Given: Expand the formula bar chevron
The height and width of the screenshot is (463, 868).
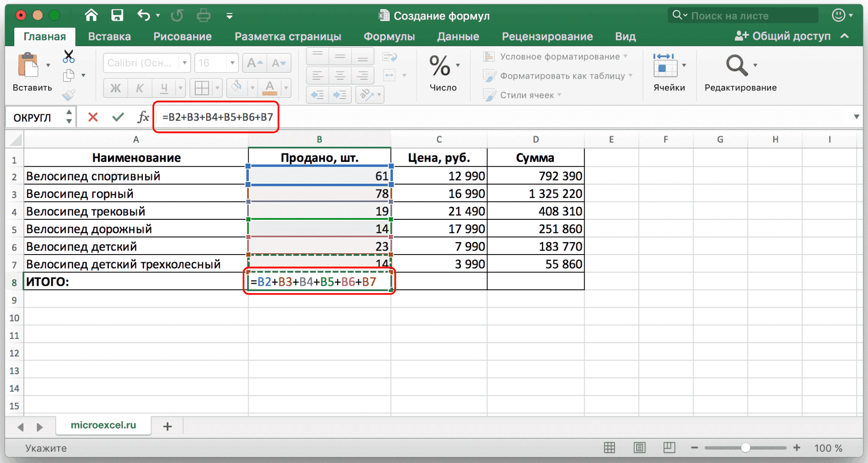Looking at the screenshot, I should [x=856, y=117].
